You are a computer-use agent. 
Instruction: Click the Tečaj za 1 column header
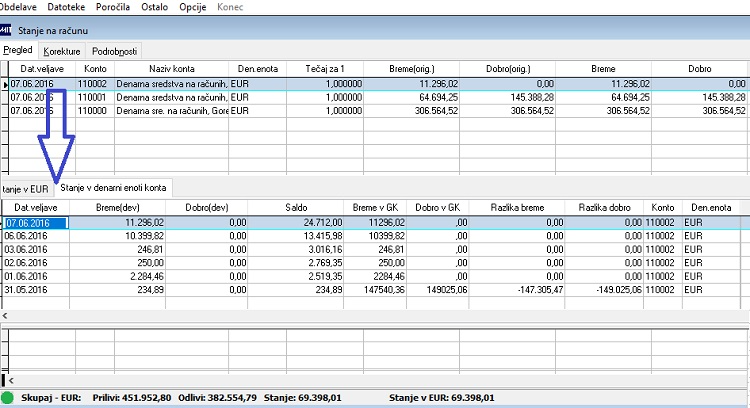(x=325, y=69)
